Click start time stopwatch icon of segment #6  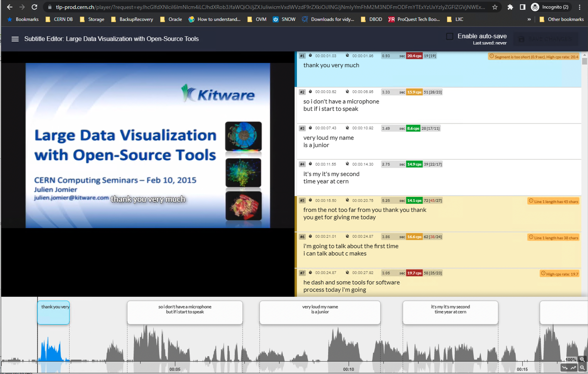310,237
